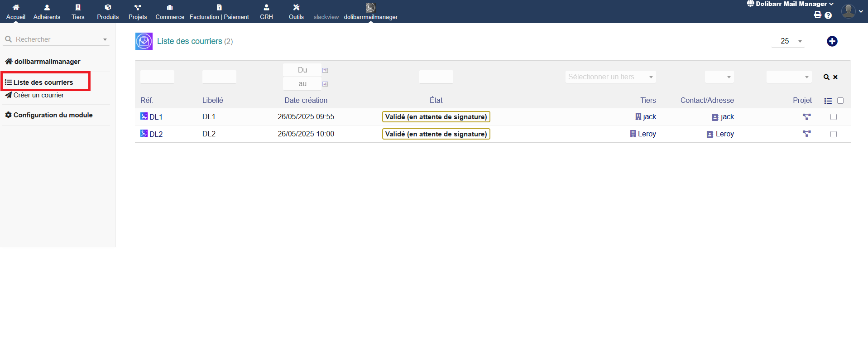Click the plus icon to add a courrier
The image size is (868, 338).
832,41
